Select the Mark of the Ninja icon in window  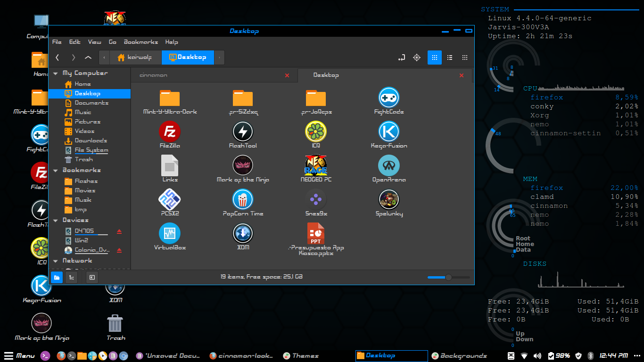[243, 165]
